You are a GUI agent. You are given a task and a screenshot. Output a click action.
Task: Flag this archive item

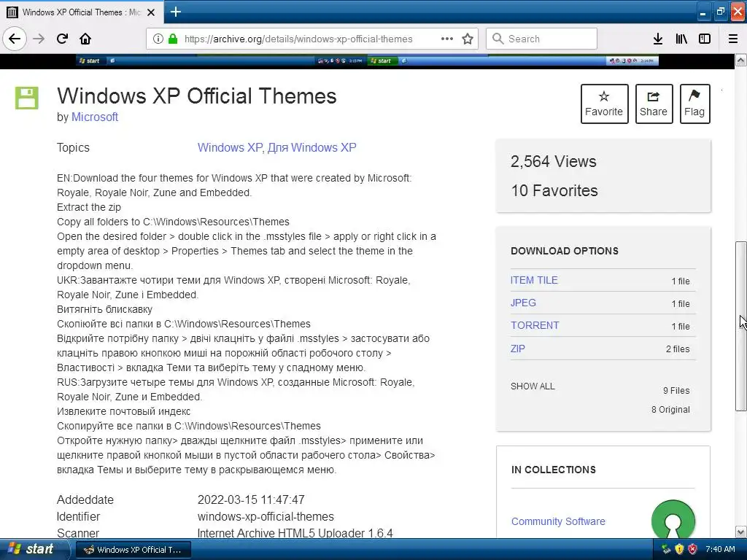pyautogui.click(x=694, y=104)
